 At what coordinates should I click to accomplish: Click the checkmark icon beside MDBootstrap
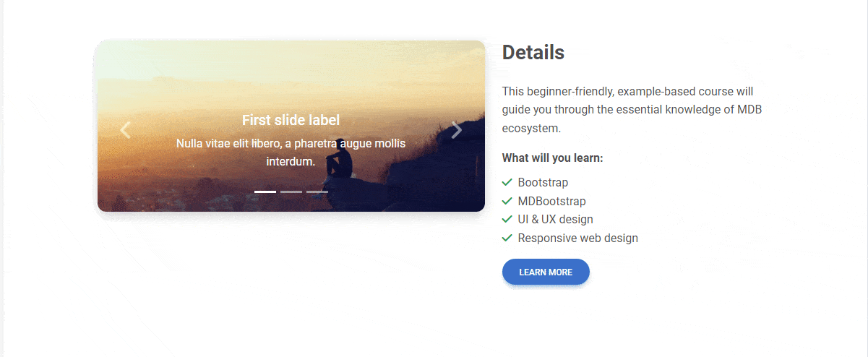pos(507,201)
